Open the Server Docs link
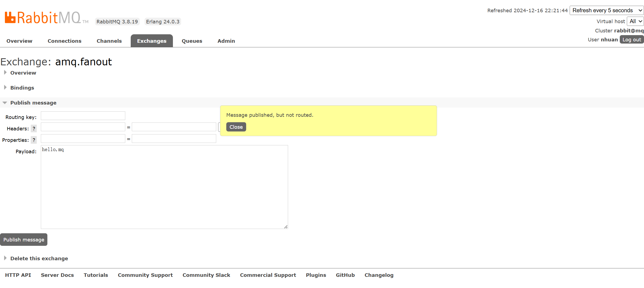Screen dimensions: 644x288 tap(57, 275)
